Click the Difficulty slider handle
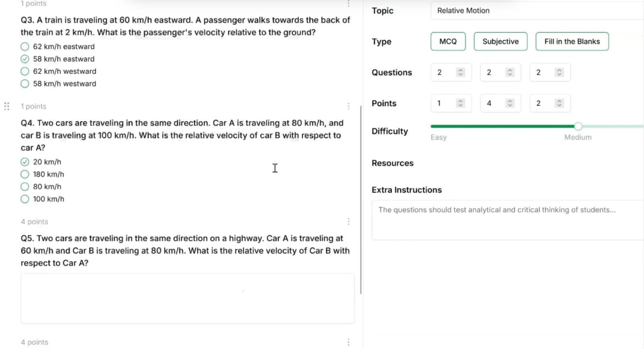The image size is (644, 349). 578,126
